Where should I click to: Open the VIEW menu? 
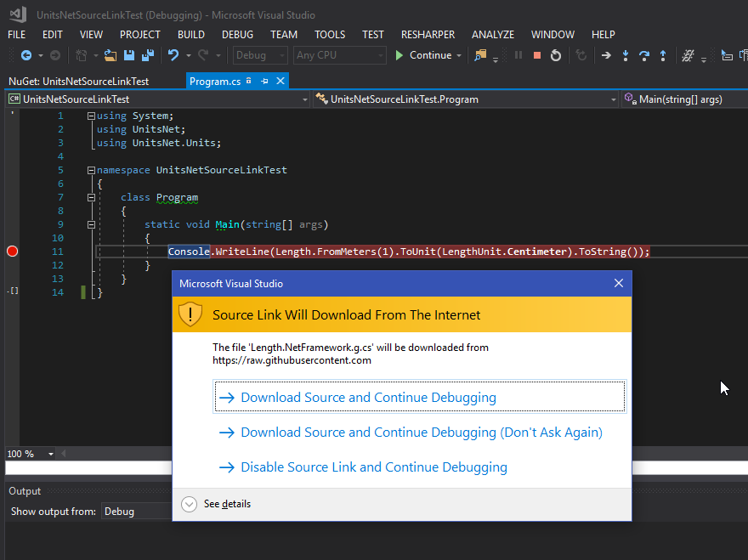tap(91, 35)
